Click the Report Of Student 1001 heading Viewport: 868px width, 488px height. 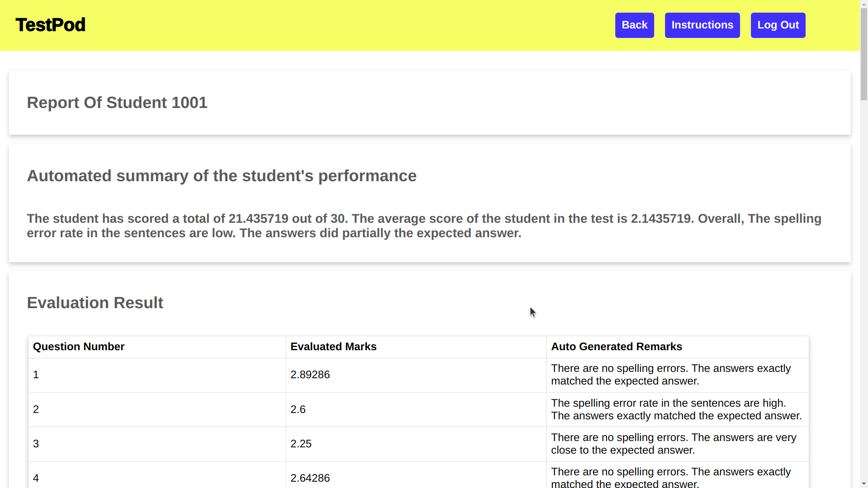point(117,103)
